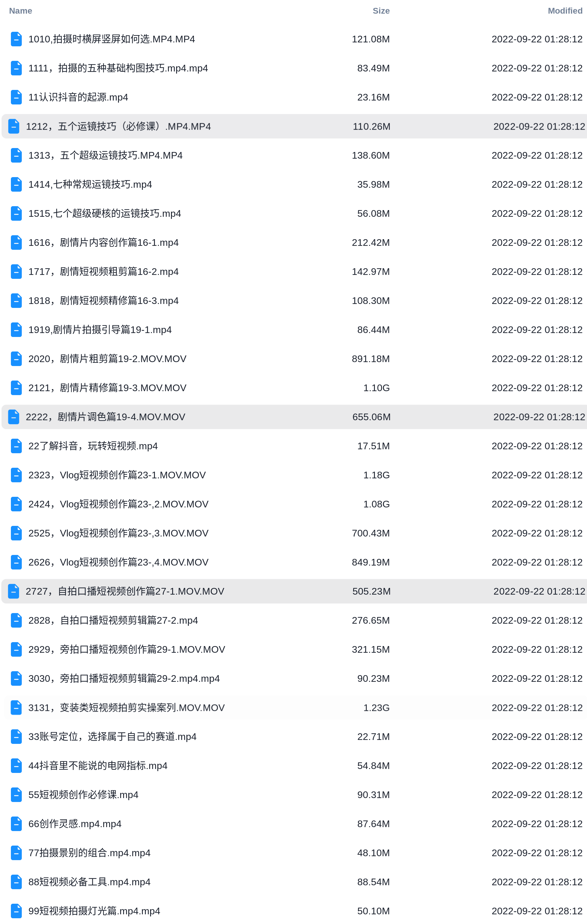Open file 44抖音里不能说的电网指标.mp4
Image resolution: width=587 pixels, height=924 pixels.
pos(98,766)
